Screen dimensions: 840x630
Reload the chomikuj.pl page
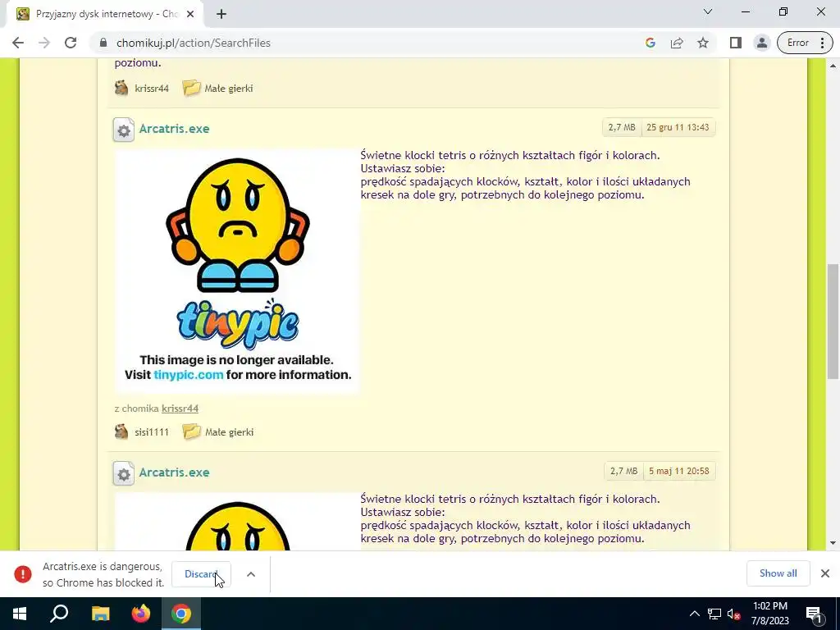tap(71, 43)
